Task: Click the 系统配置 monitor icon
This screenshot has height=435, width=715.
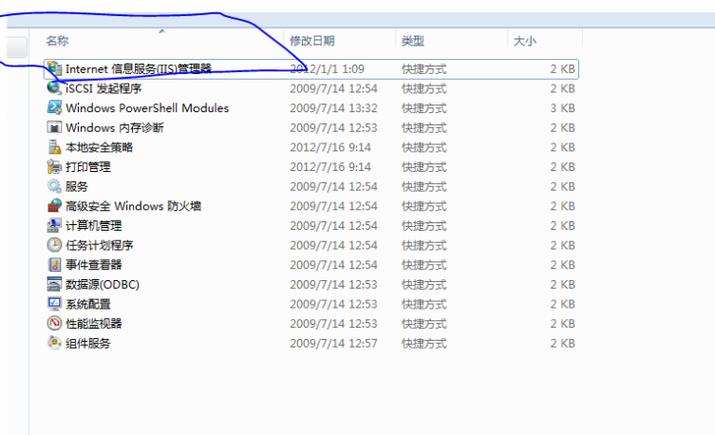Action: 54,304
